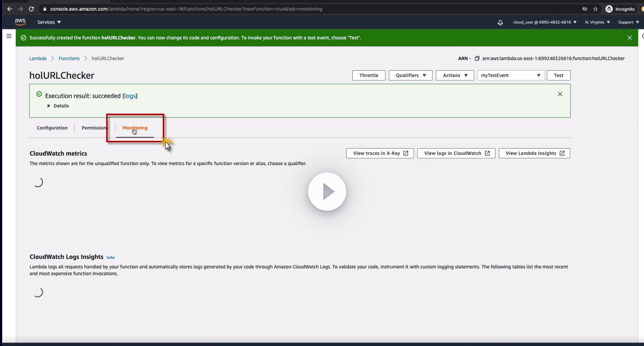The width and height of the screenshot is (644, 346).
Task: Expand the Details disclosure triangle
Action: click(x=49, y=106)
